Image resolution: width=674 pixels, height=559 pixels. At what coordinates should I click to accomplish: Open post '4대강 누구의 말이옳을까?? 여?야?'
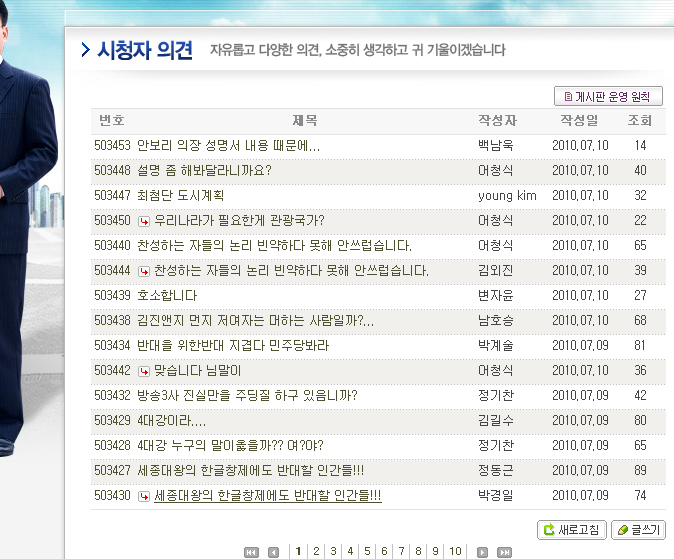tap(230, 445)
